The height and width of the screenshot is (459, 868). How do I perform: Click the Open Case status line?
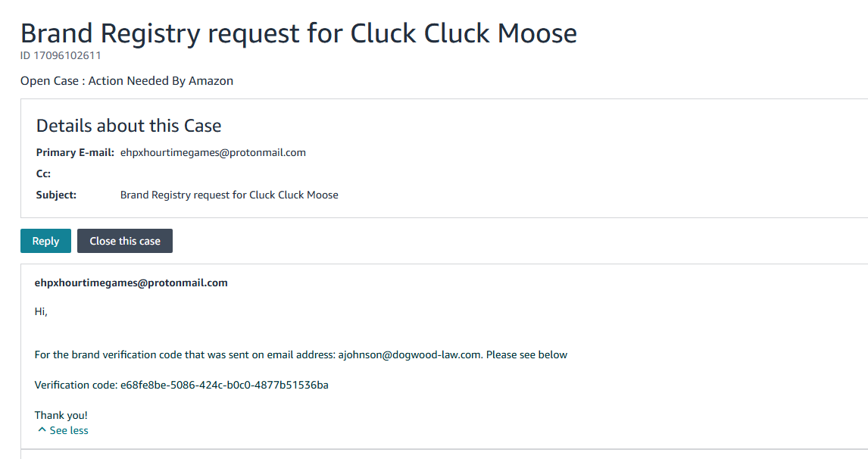[x=126, y=80]
